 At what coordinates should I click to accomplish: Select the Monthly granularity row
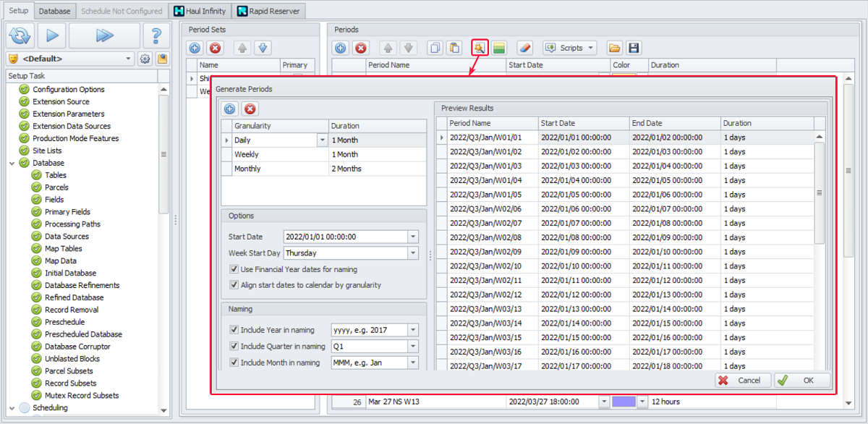[323, 169]
